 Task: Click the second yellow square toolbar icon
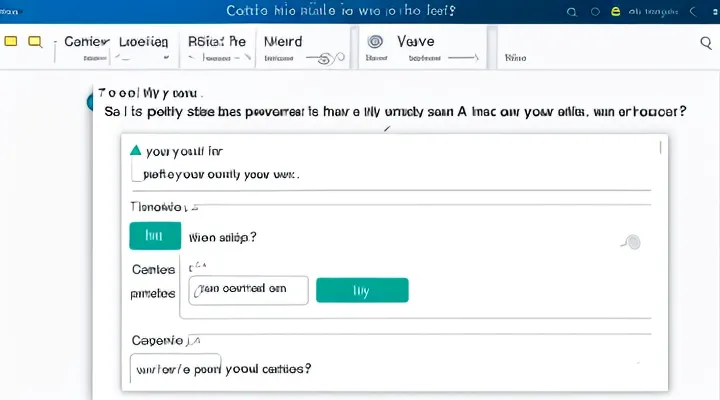click(36, 42)
